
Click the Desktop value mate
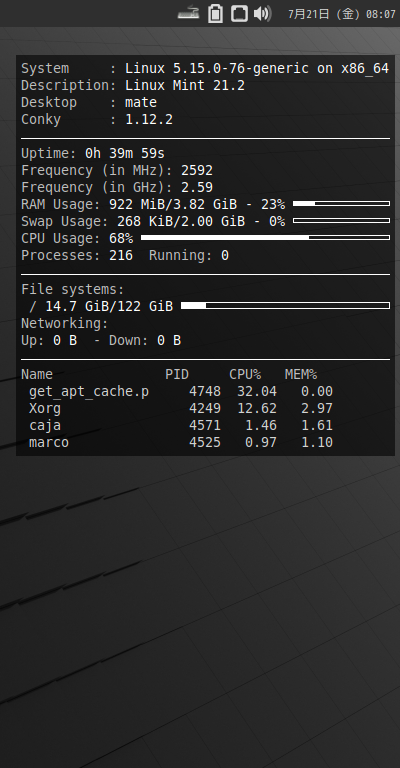[x=141, y=102]
